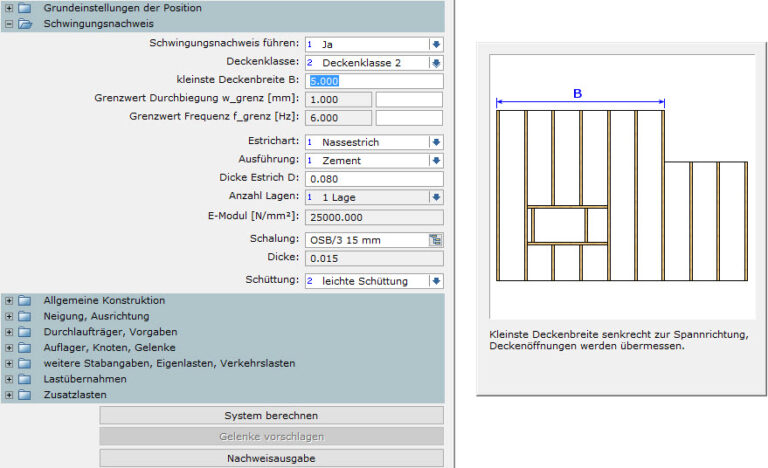The height and width of the screenshot is (468, 768).
Task: Open the Deckenklasse dropdown
Action: click(436, 63)
